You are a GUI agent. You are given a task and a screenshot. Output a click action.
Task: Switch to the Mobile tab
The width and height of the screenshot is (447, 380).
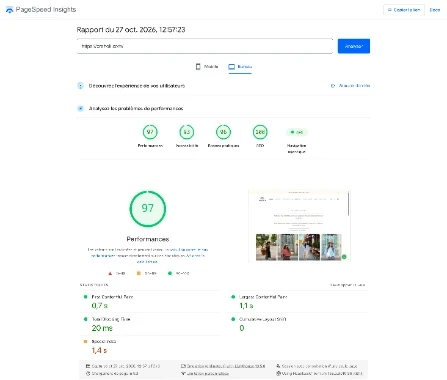tap(207, 67)
